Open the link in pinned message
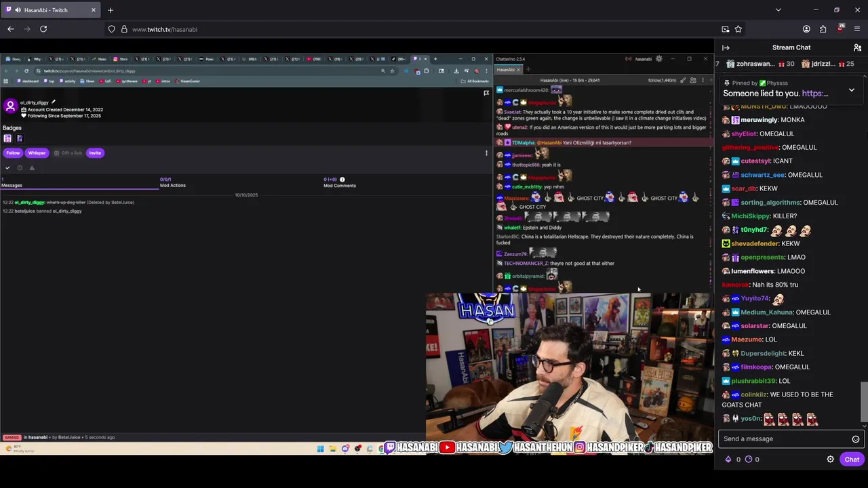The width and height of the screenshot is (868, 488). [814, 94]
